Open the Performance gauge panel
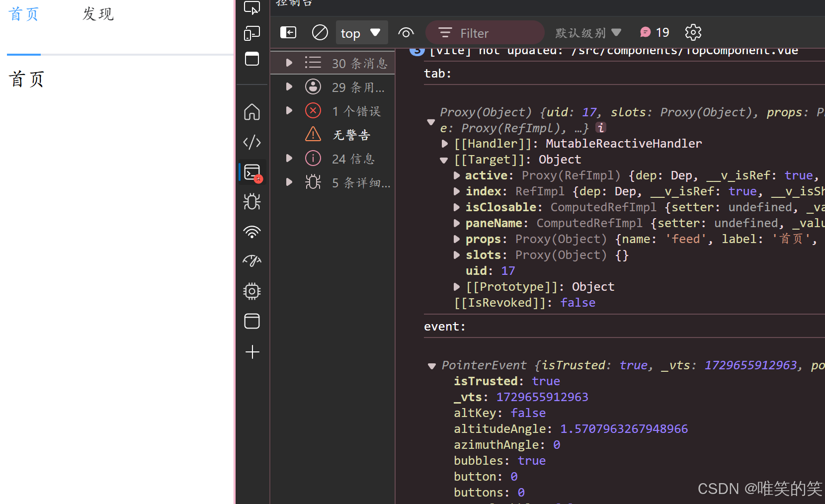Viewport: 825px width, 504px height. pyautogui.click(x=252, y=261)
